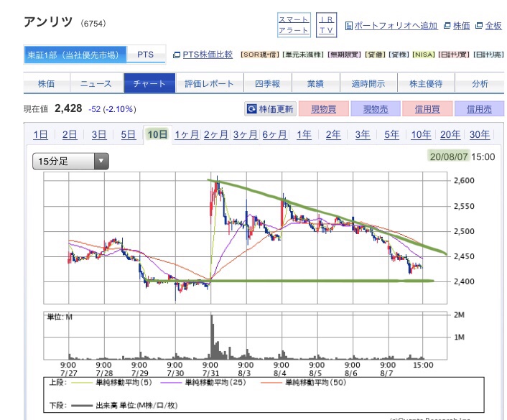Select the 1年 chart period

coord(304,134)
